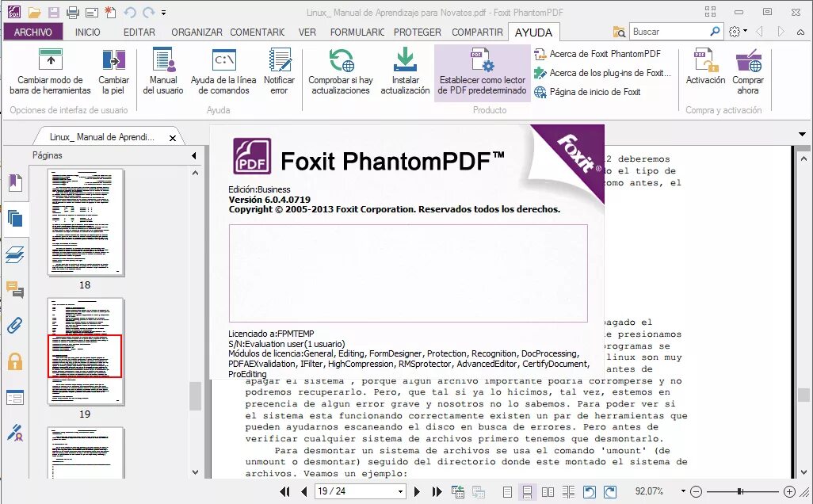Redo the last action
The height and width of the screenshot is (504, 813).
tap(148, 11)
